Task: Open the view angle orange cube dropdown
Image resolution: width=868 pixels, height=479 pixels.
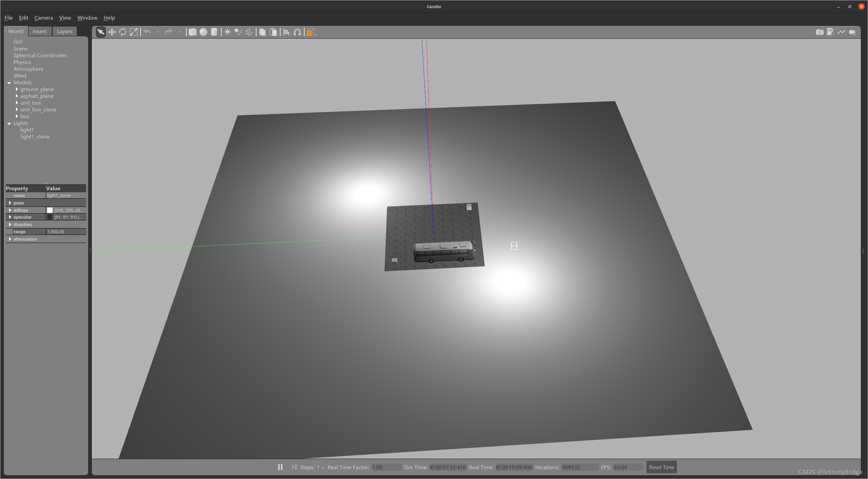Action: (x=311, y=32)
